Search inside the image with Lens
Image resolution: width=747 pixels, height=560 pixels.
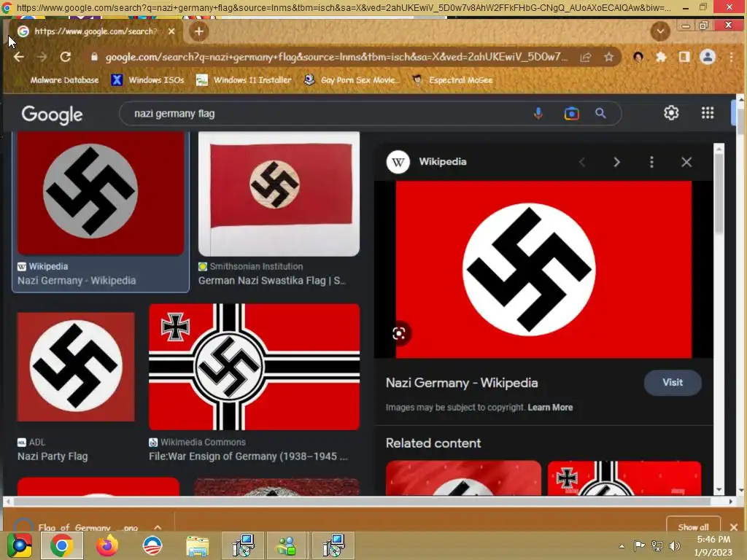[x=399, y=333]
